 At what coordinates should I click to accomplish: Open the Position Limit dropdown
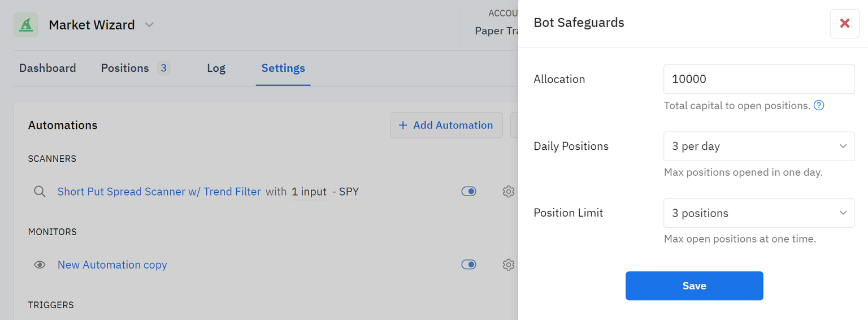[758, 213]
